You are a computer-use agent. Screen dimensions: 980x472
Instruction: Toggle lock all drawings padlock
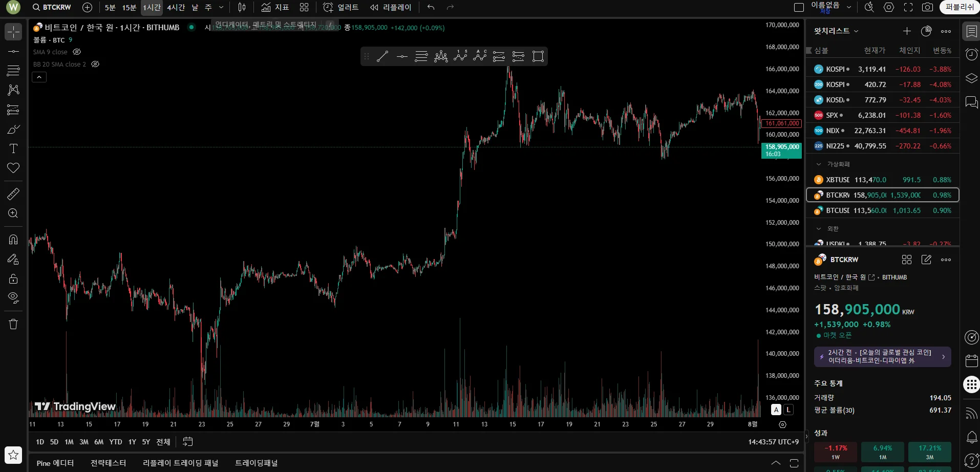tap(13, 278)
